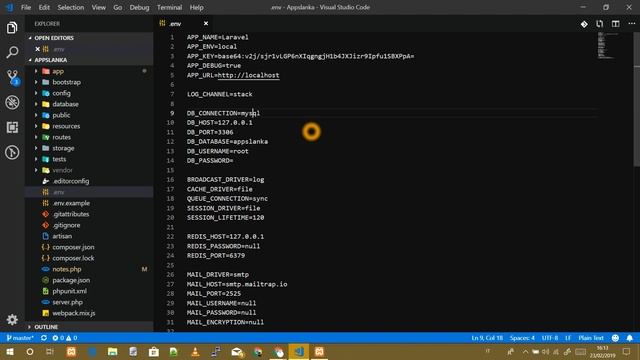Expand the config folder
640x360 pixels.
[89, 93]
